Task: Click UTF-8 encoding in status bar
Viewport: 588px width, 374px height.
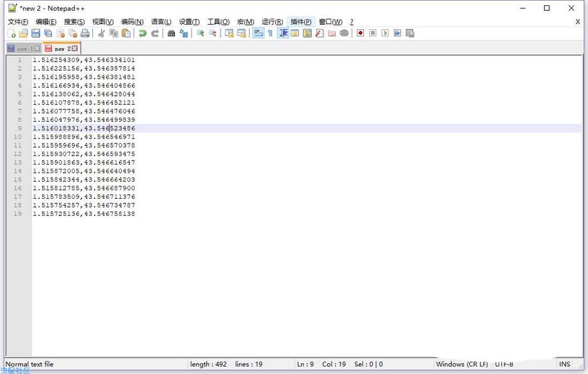Action: pos(504,364)
